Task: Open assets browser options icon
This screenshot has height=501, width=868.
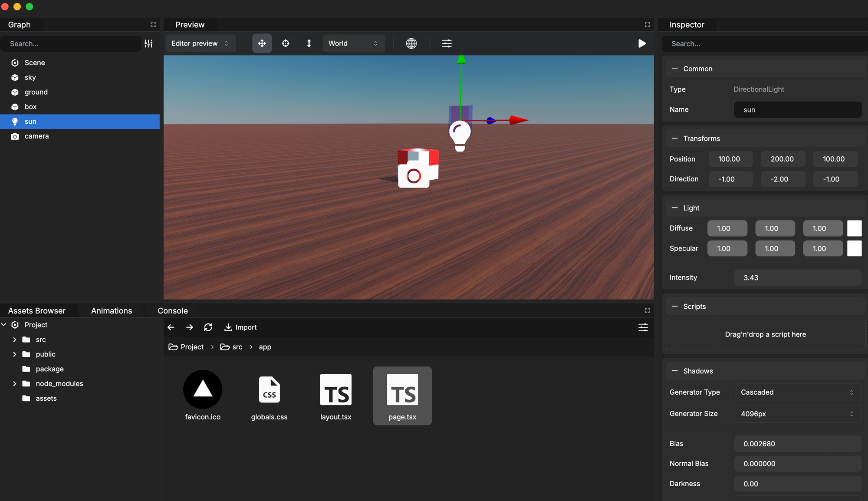Action: [643, 327]
